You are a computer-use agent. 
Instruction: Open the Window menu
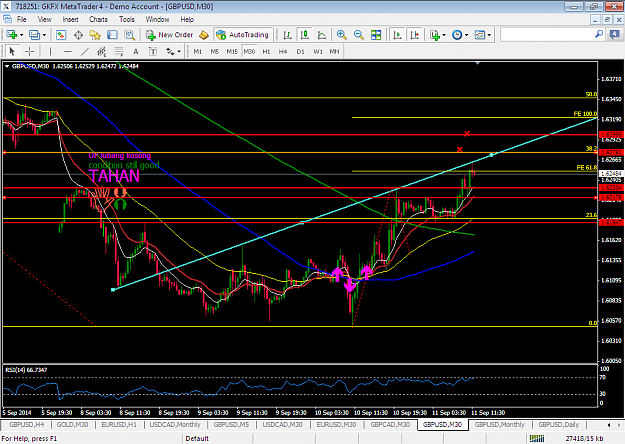tap(157, 19)
